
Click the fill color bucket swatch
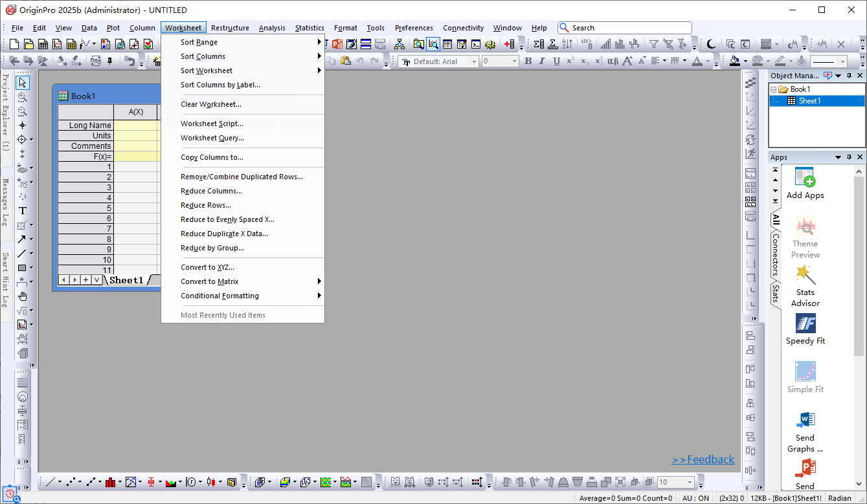(735, 61)
